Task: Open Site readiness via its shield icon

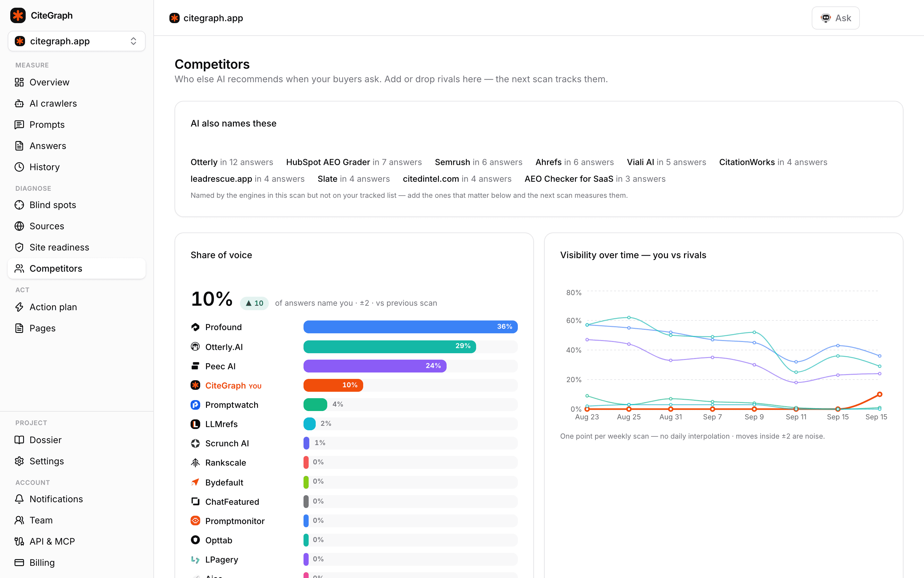Action: tap(19, 247)
